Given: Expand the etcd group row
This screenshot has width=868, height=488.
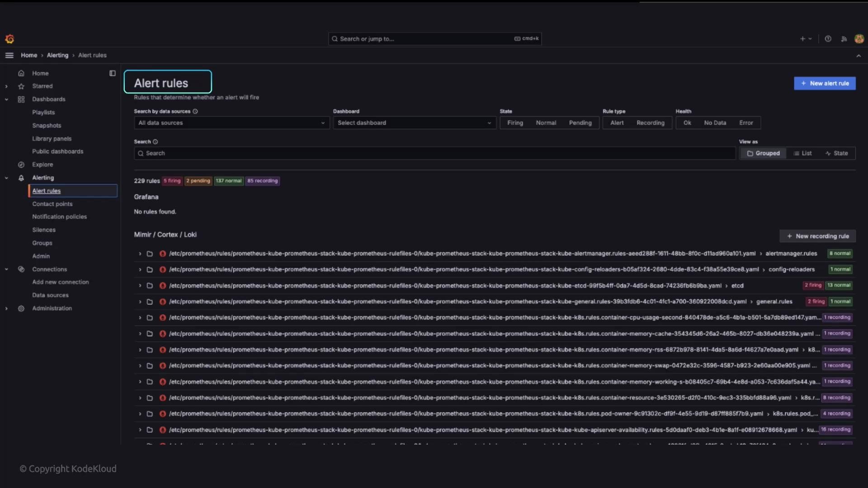Looking at the screenshot, I should pyautogui.click(x=140, y=286).
